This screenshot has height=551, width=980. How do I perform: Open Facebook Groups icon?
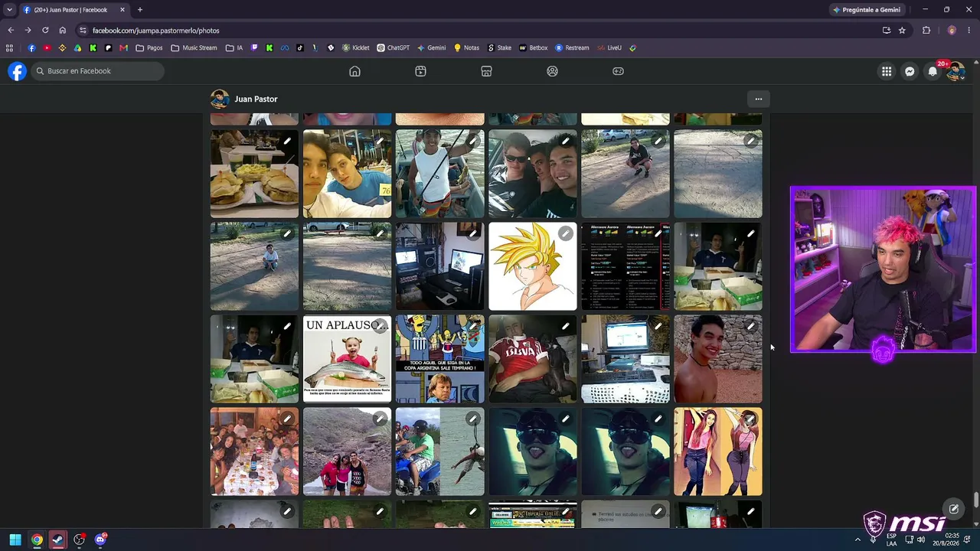tap(552, 71)
